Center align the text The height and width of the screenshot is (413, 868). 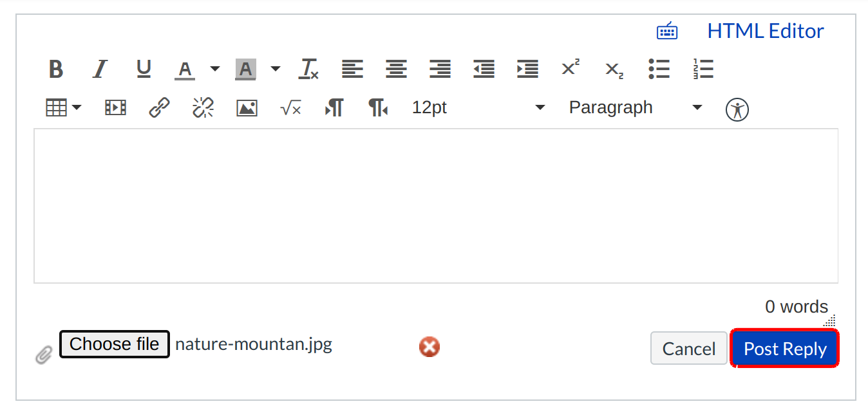tap(396, 69)
